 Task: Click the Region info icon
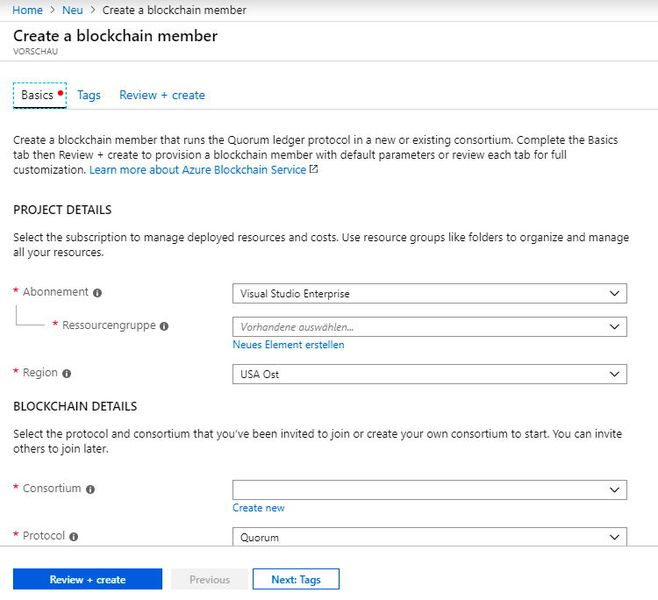coord(67,373)
